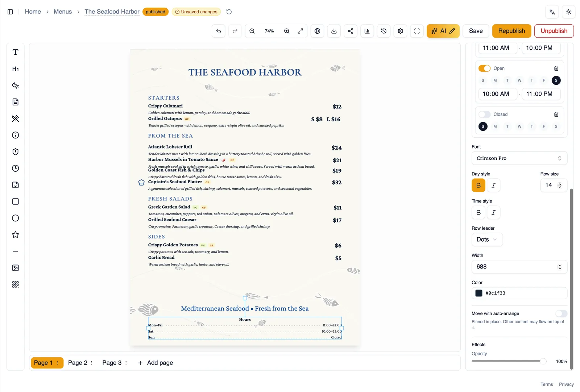Image resolution: width=580 pixels, height=392 pixels.
Task: Open the Row leader Dots dropdown
Action: [487, 239]
